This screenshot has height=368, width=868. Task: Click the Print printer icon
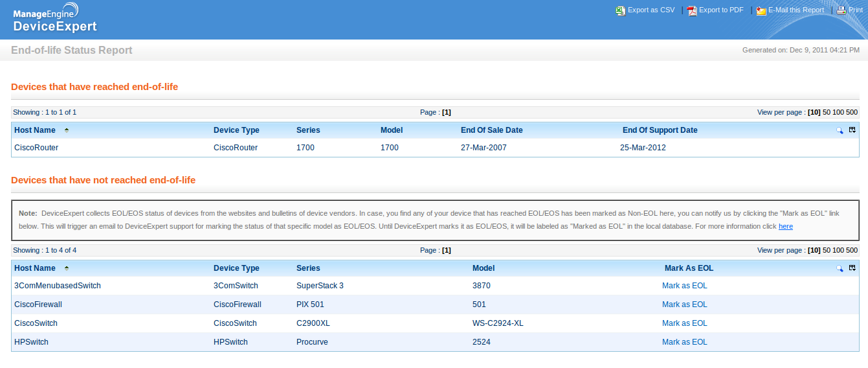[841, 10]
